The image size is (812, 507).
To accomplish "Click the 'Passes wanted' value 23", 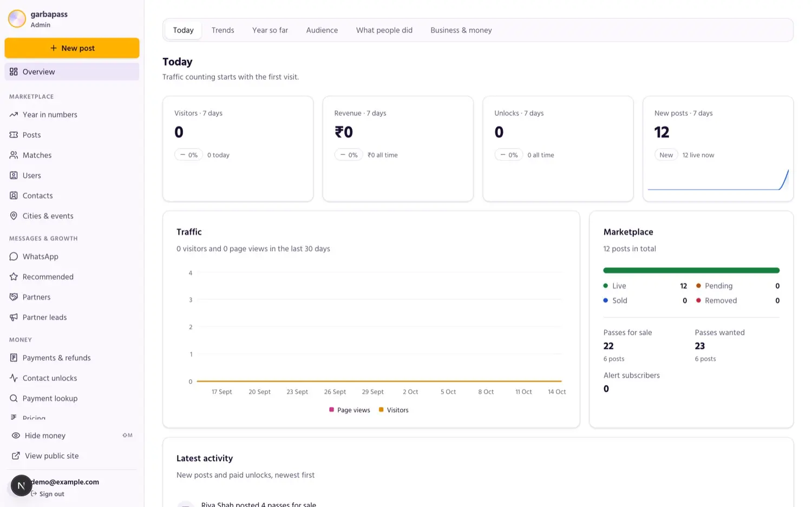I will click(x=700, y=346).
